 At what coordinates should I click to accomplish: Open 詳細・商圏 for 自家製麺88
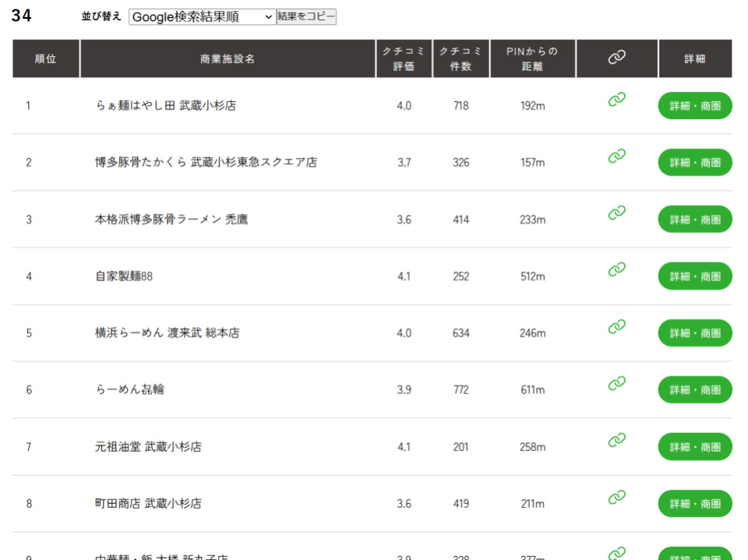(x=695, y=276)
